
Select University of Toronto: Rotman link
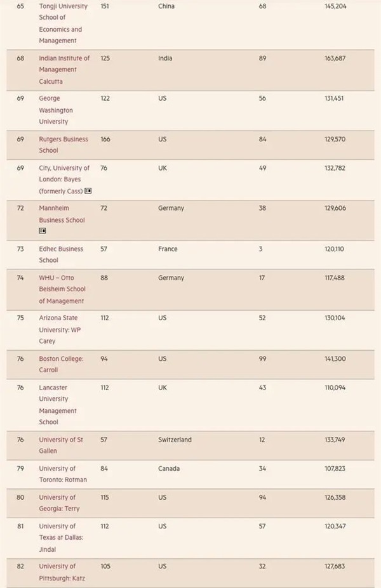point(63,474)
